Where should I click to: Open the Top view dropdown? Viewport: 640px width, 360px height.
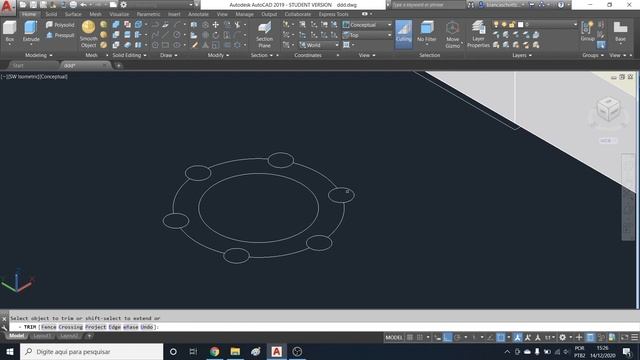point(367,35)
